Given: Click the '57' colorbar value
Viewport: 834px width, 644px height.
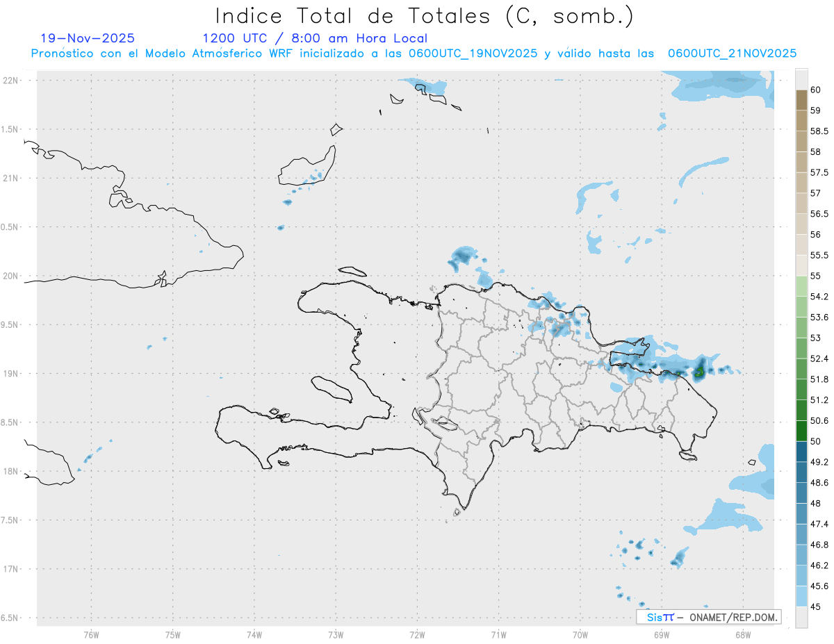Looking at the screenshot, I should (816, 192).
